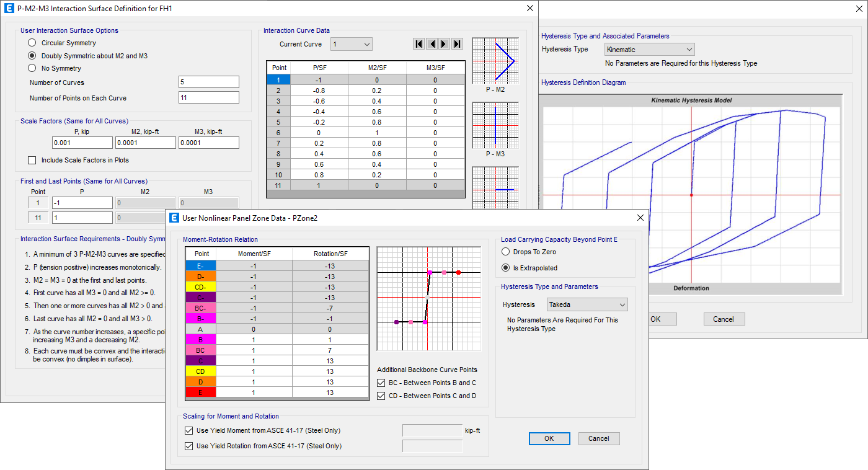Expand the Takeda hysteresis dropdown
Viewport: 868px width, 470px height.
[x=587, y=304]
